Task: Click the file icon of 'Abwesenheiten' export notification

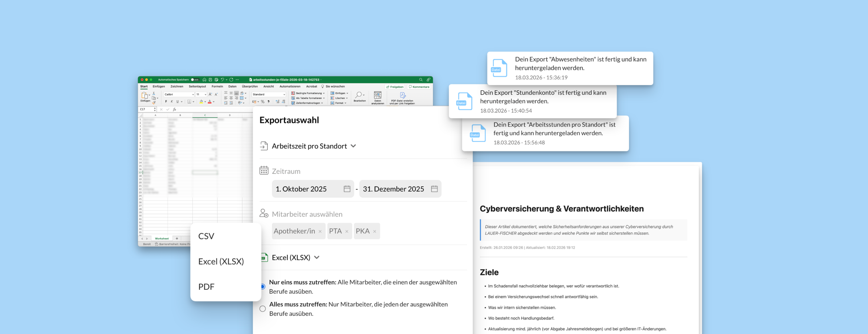Action: coord(499,69)
